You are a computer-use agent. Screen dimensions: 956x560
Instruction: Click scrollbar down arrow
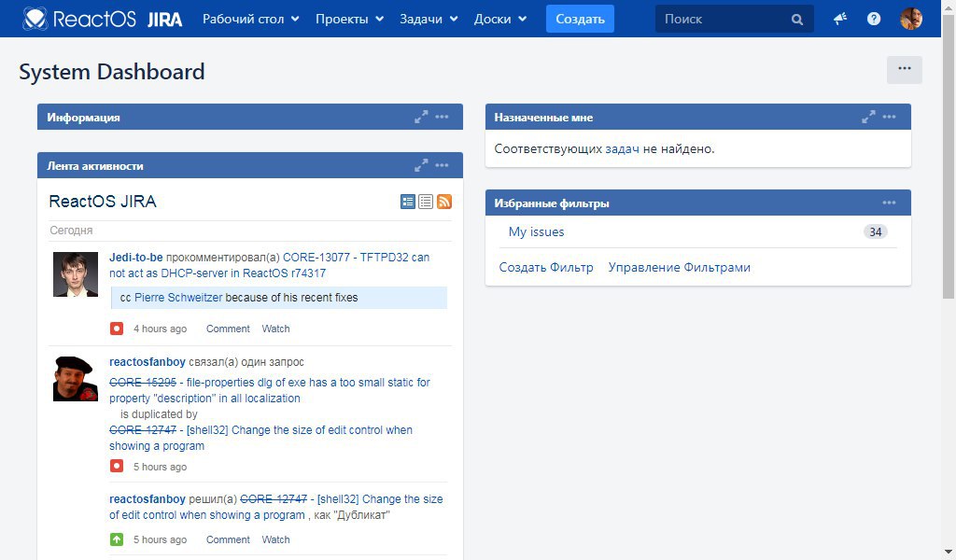click(x=949, y=553)
